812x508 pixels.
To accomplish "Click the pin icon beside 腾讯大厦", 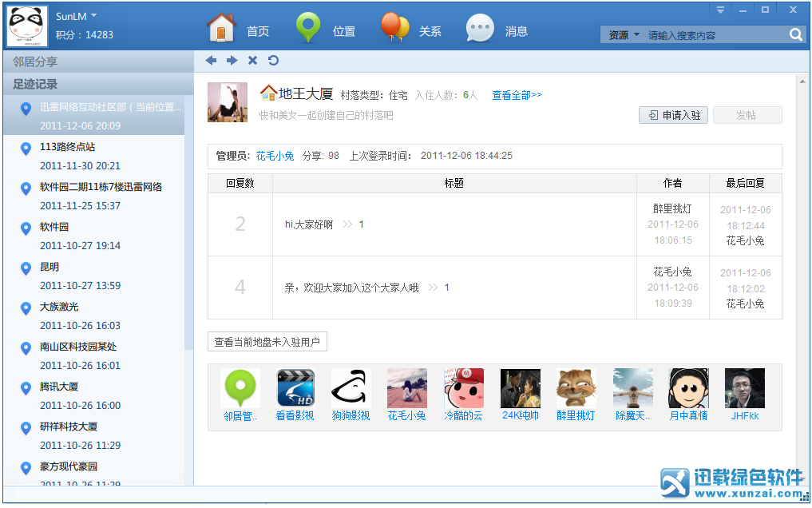I will click(26, 388).
